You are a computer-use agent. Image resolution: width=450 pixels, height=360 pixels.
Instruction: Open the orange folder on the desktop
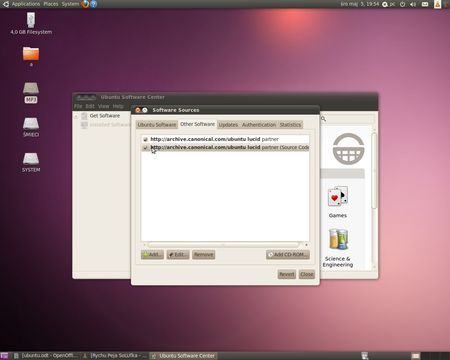pos(31,54)
